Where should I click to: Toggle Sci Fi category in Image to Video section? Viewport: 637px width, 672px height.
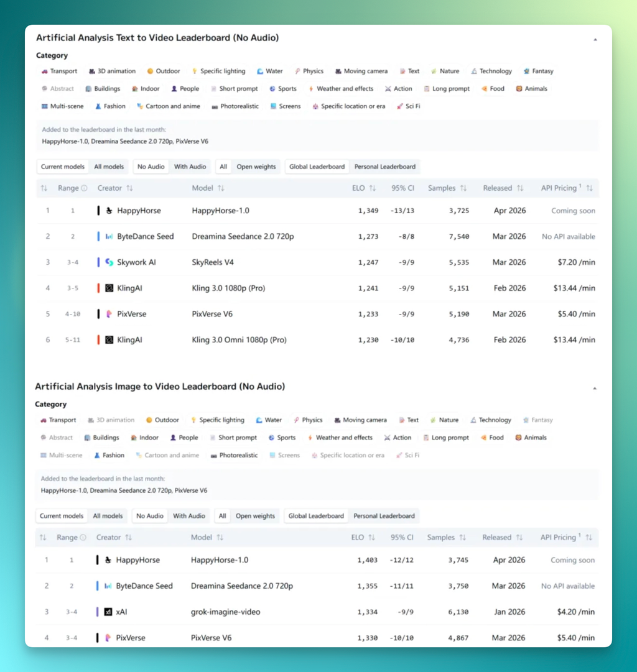click(x=408, y=455)
